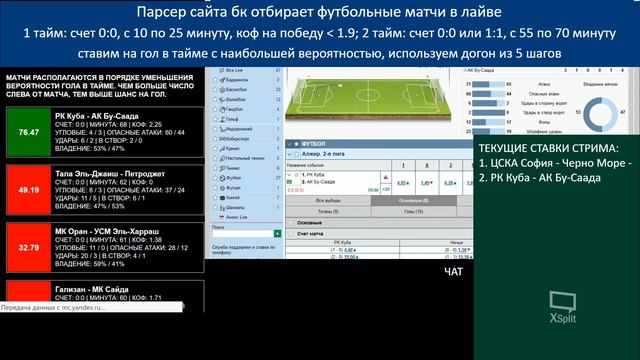Click the star in ФУТБОЛ header bar

click(297, 144)
